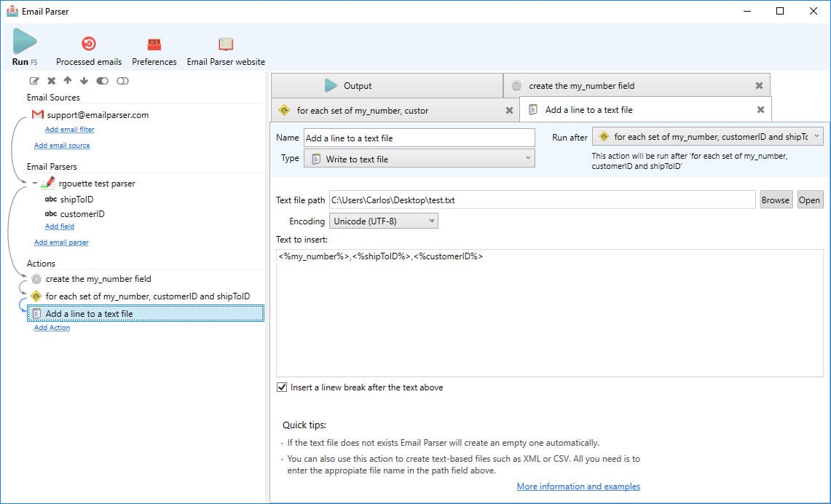
Task: Close the Add a line to a text file tab
Action: coord(760,110)
